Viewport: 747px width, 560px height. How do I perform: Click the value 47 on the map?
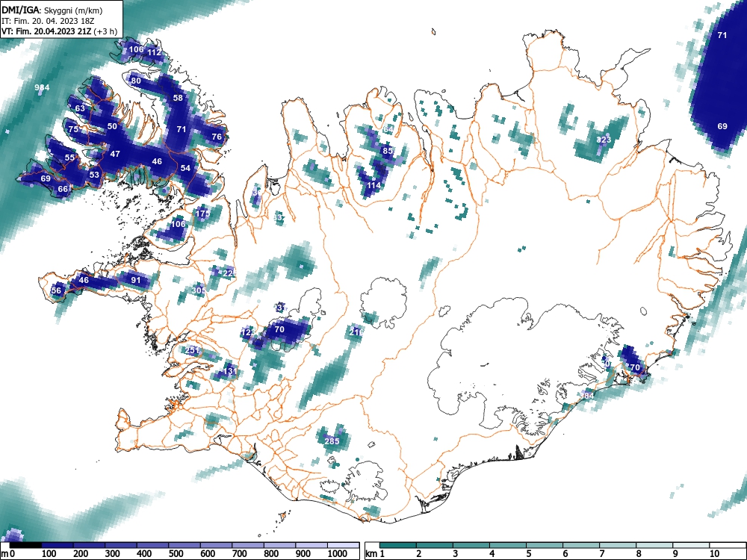[115, 154]
